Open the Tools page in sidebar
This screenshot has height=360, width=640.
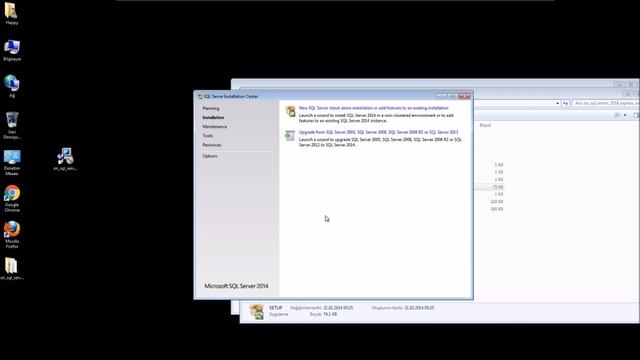point(208,136)
